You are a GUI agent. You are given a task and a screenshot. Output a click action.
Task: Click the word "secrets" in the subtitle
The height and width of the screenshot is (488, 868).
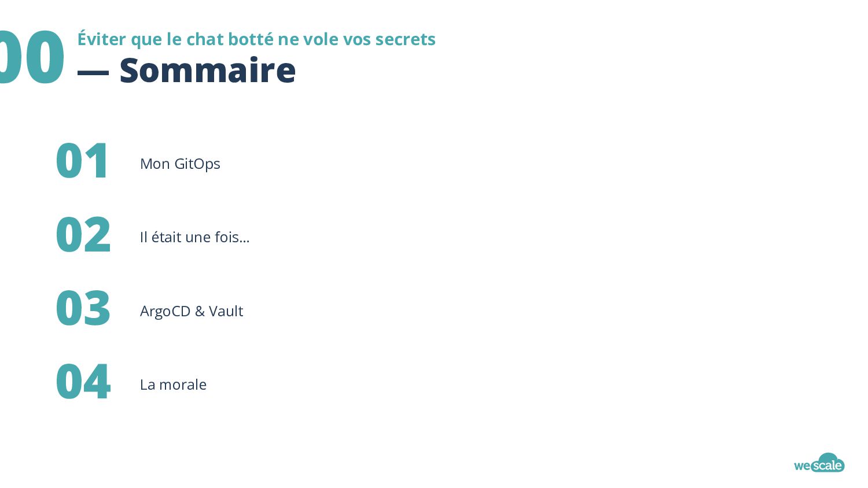pyautogui.click(x=405, y=39)
